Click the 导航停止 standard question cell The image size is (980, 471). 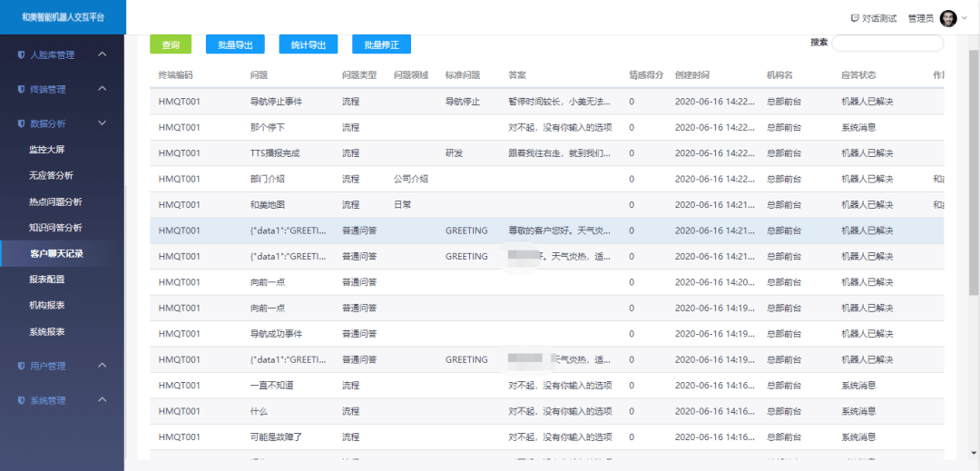coord(463,102)
